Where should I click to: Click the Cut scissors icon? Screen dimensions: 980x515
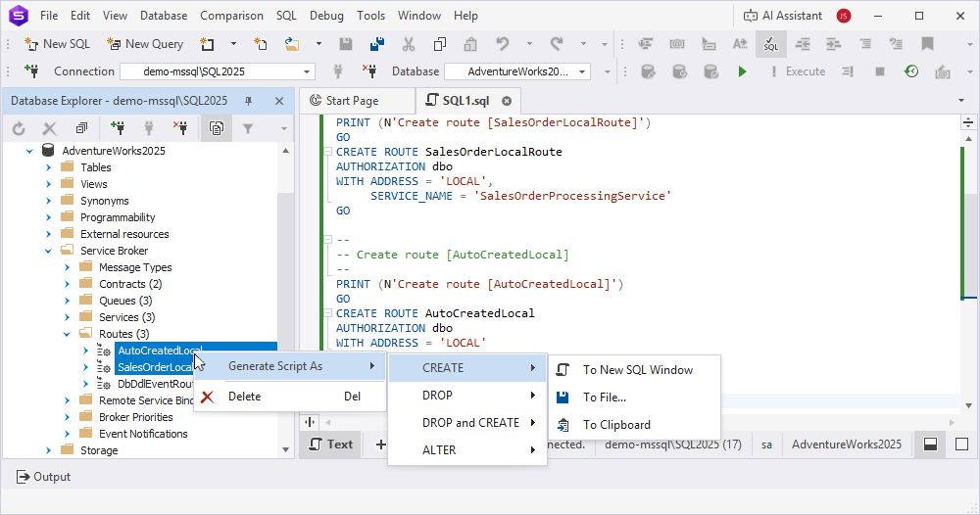[x=408, y=44]
